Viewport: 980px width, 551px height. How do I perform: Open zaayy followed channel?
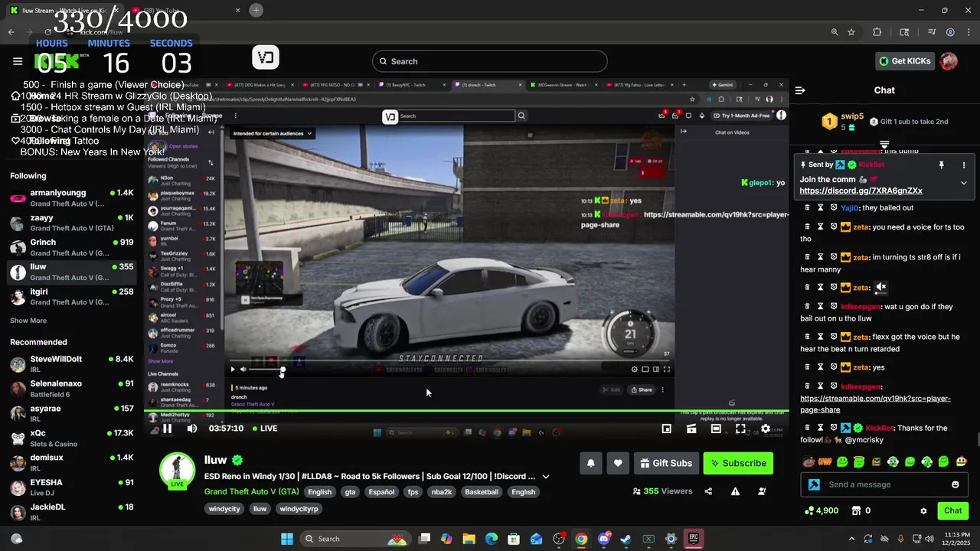coord(73,223)
